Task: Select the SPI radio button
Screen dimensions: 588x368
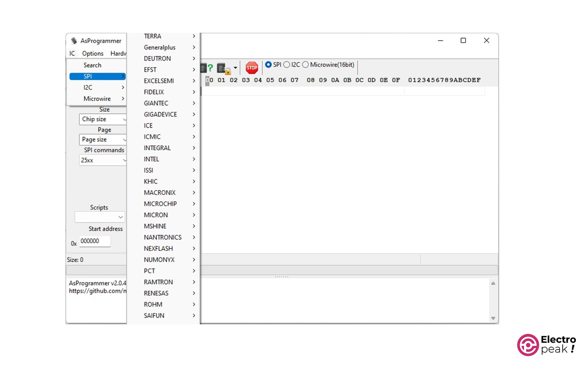Action: pyautogui.click(x=268, y=64)
